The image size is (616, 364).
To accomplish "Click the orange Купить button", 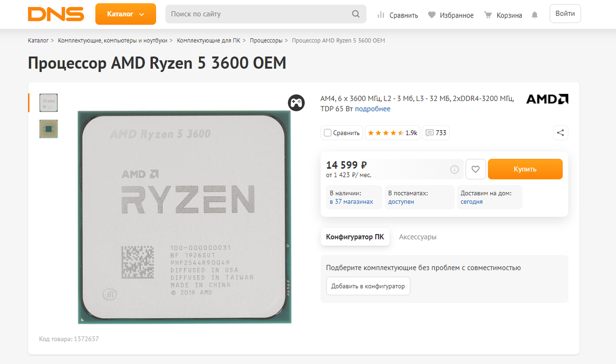I will click(x=525, y=169).
